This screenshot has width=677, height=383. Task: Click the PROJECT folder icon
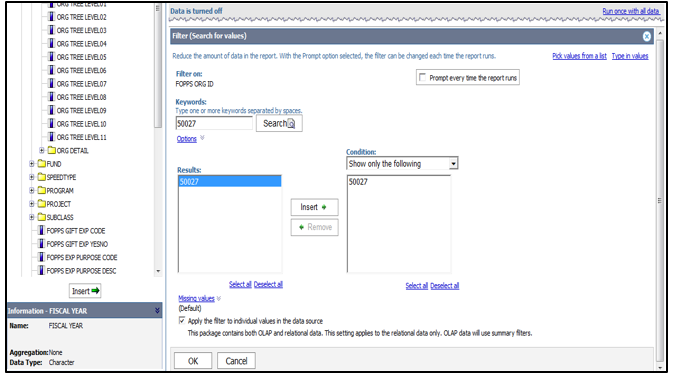(41, 204)
